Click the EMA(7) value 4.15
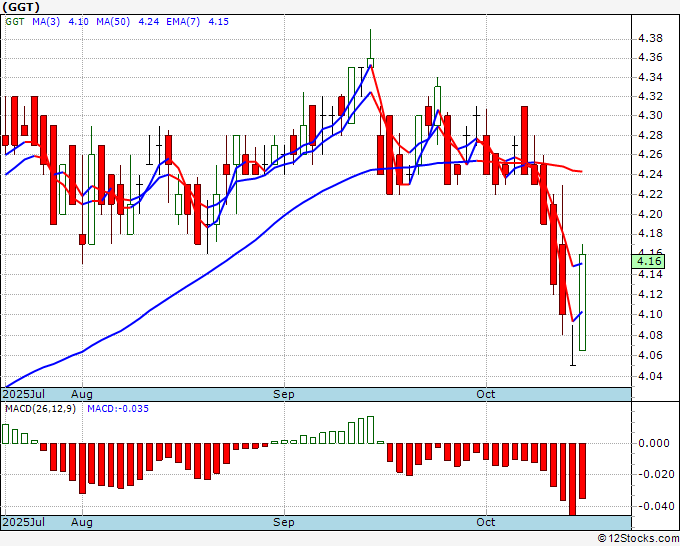Viewport: 680px width, 546px height. tap(219, 22)
